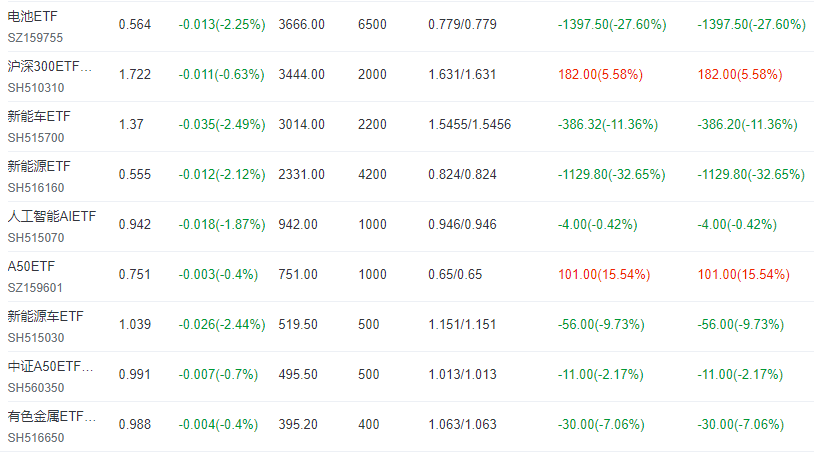Click the 0.824/0.824 cost price

[x=462, y=174]
